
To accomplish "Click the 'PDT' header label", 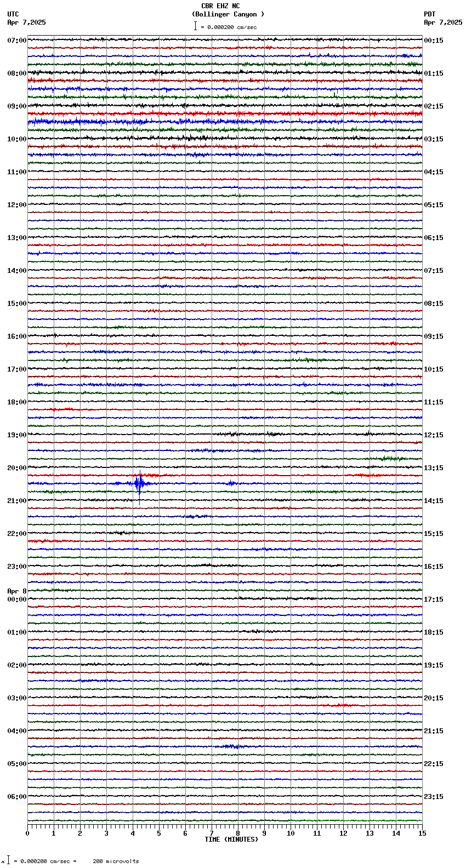I will pos(430,14).
